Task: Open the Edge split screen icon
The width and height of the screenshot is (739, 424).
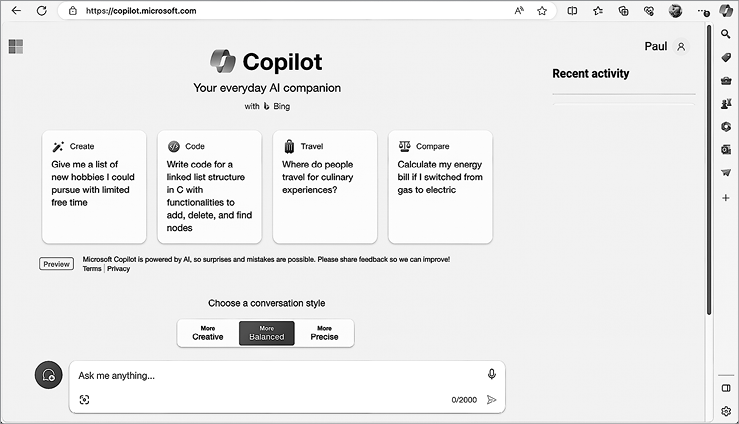Action: (x=572, y=11)
